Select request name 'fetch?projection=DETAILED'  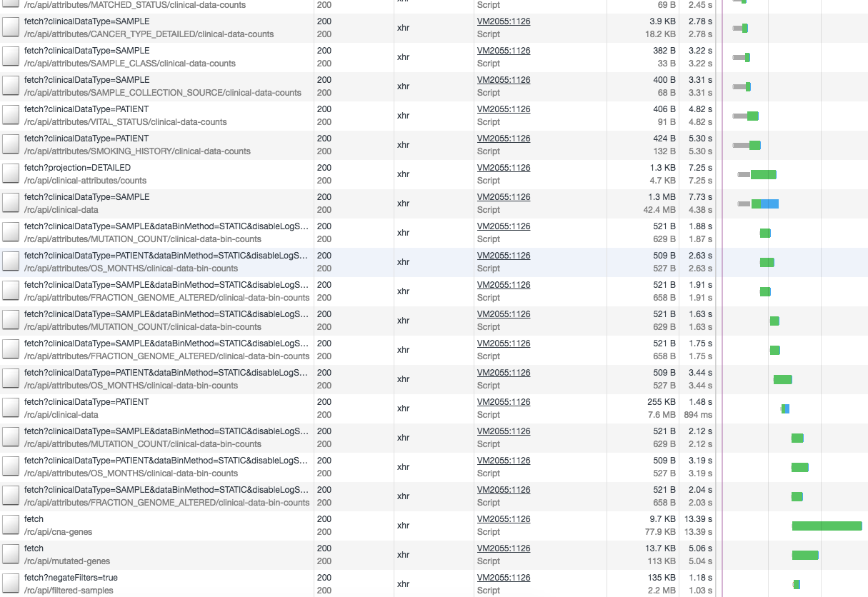pyautogui.click(x=77, y=168)
